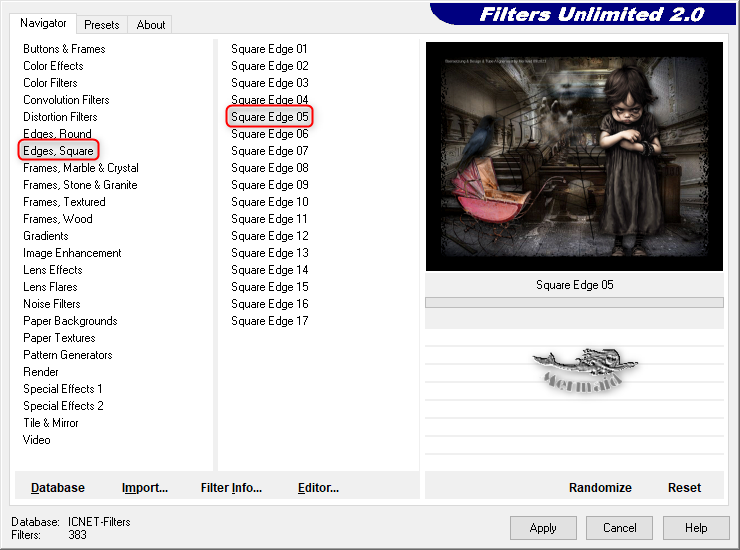Viewport: 740px width, 550px height.
Task: Choose Square Edge 06 filter
Action: [x=270, y=134]
